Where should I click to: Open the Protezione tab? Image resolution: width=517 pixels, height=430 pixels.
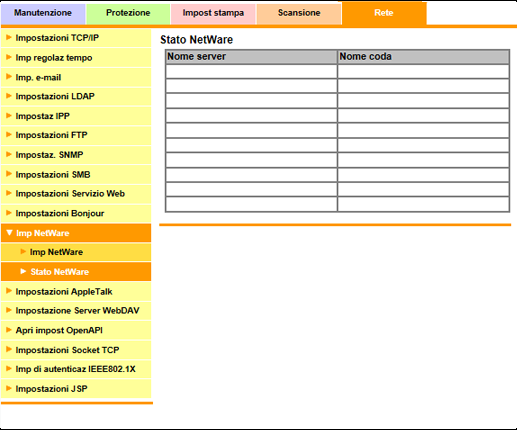pos(128,13)
